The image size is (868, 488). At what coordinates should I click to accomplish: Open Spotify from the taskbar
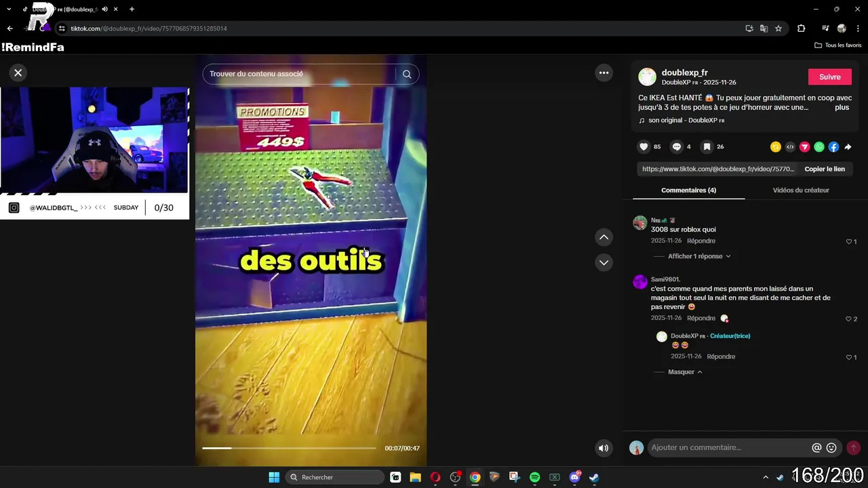point(534,477)
